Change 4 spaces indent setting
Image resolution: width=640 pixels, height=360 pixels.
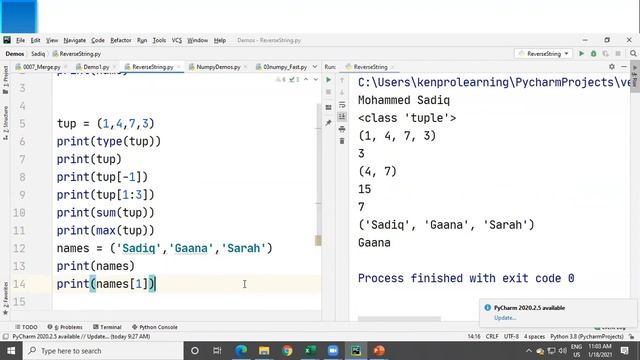pos(534,337)
